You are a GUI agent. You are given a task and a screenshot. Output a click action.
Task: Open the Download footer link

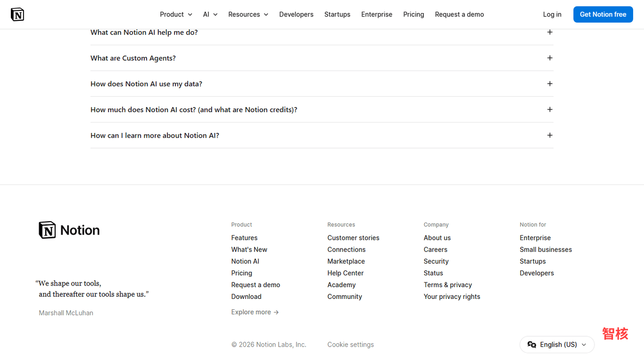click(x=246, y=297)
